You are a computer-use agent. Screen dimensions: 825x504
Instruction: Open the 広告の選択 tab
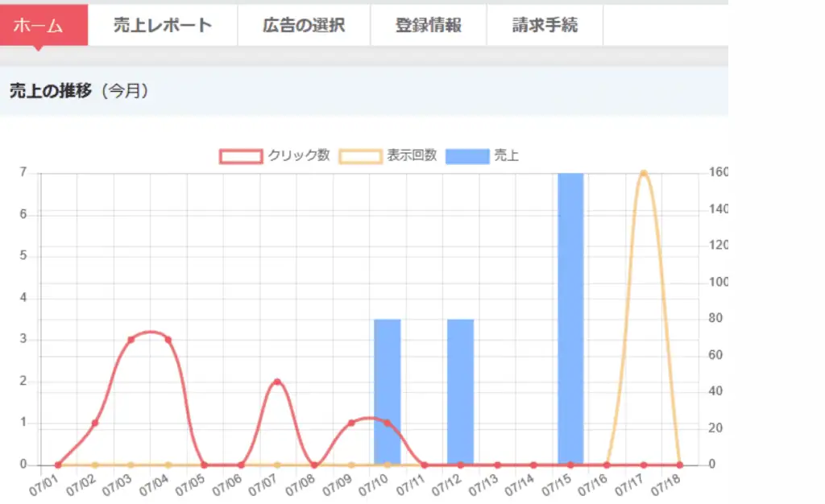[x=304, y=25]
